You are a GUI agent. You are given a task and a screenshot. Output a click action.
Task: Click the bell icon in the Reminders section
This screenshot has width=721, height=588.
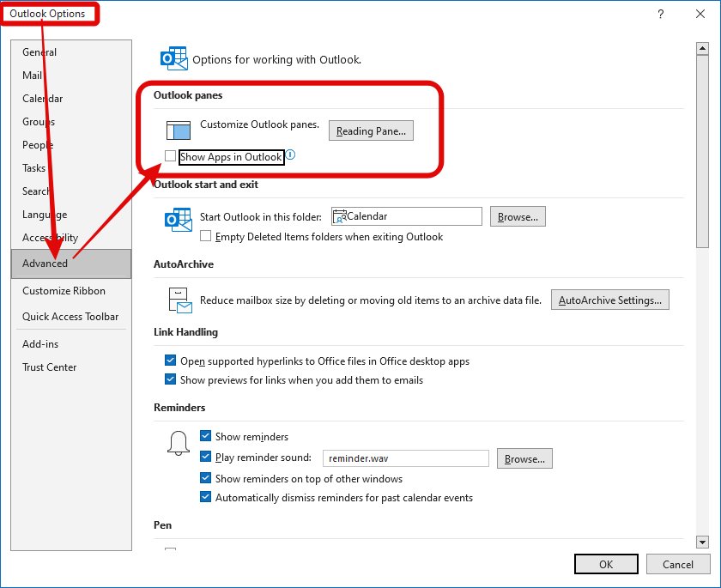[179, 443]
